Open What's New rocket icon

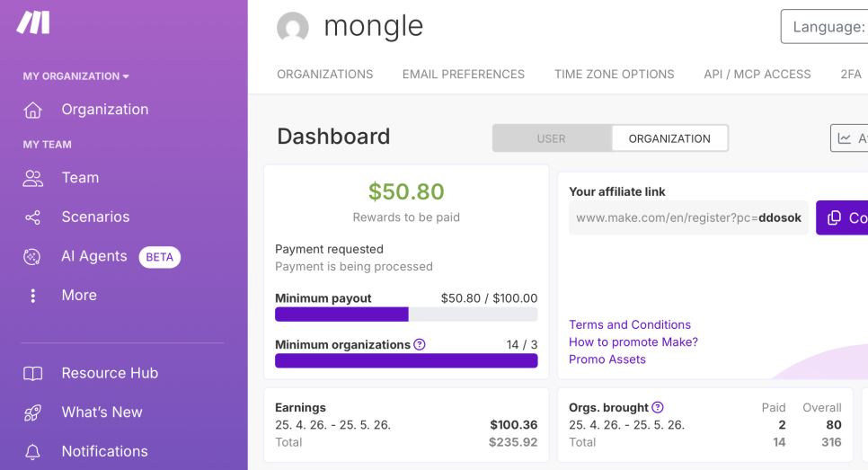point(32,412)
